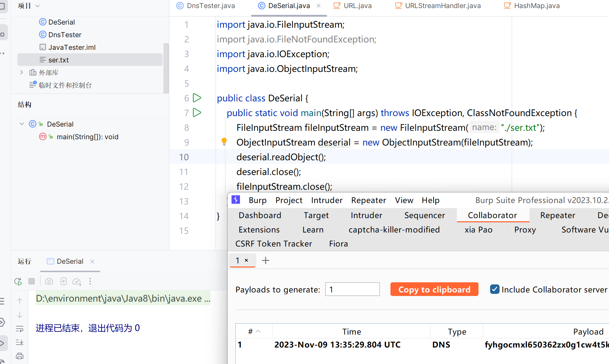
Task: Run the main method from line 7 gutter
Action: tap(197, 113)
